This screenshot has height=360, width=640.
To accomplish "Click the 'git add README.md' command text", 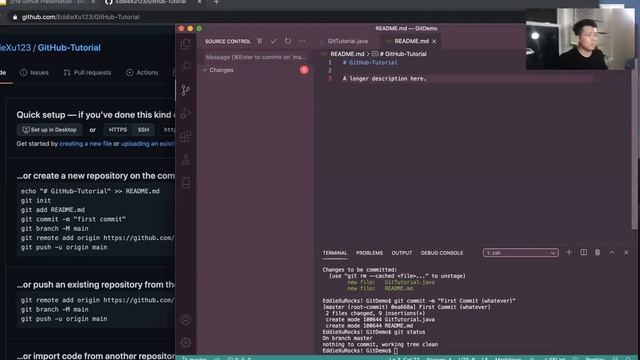I will click(x=53, y=210).
